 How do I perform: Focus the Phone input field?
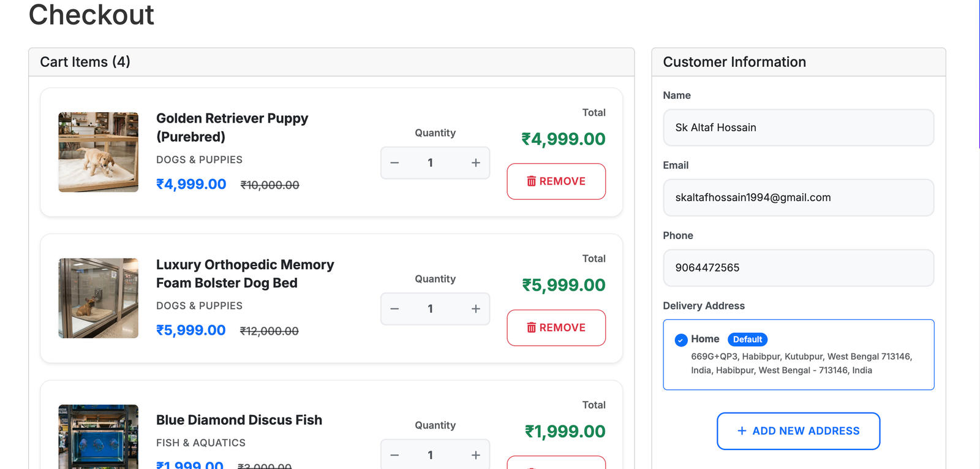point(798,268)
